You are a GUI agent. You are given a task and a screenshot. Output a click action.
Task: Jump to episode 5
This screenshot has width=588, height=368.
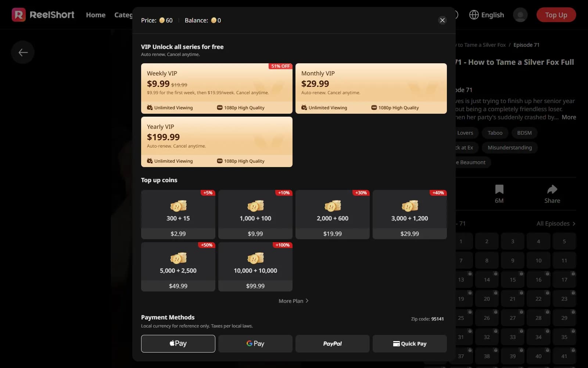tap(564, 241)
